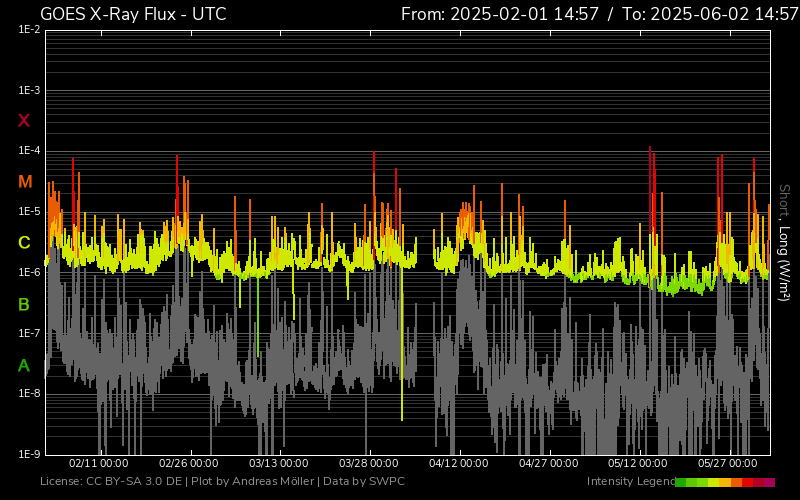This screenshot has width=800, height=500.
Task: Click the long yellow dropout line after 03/28
Action: [x=402, y=344]
